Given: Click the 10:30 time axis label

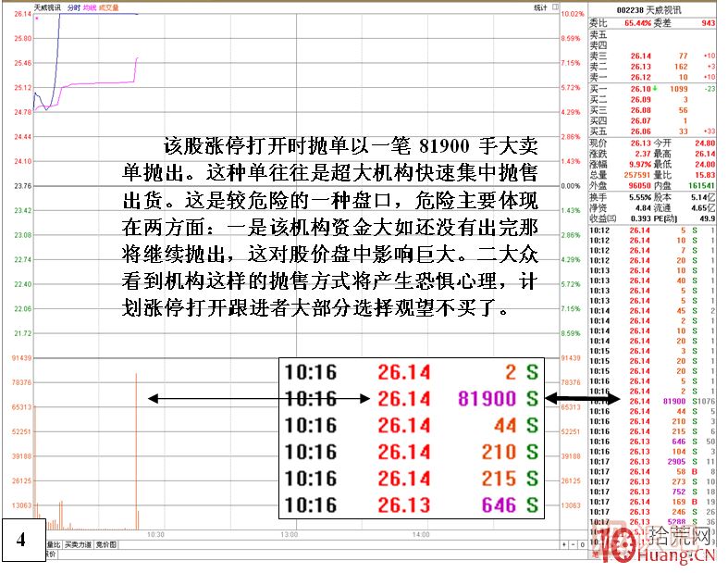Looking at the screenshot, I should coord(155,535).
